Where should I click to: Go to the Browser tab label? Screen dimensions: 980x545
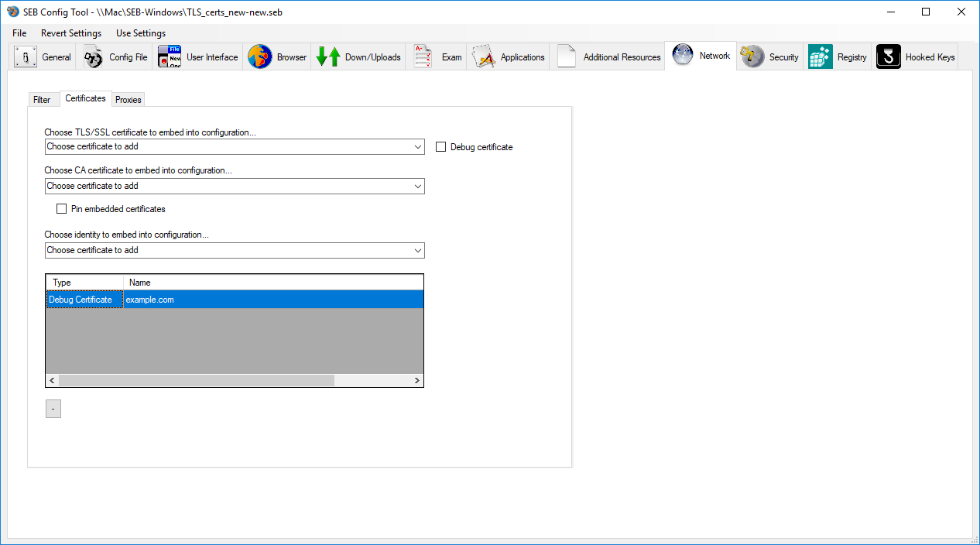click(x=292, y=57)
